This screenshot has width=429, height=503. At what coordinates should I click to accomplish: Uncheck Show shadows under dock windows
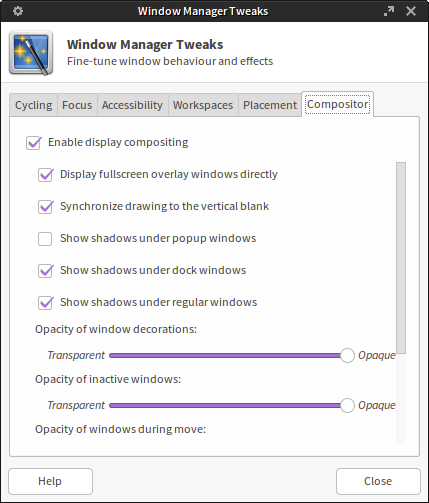click(x=46, y=271)
